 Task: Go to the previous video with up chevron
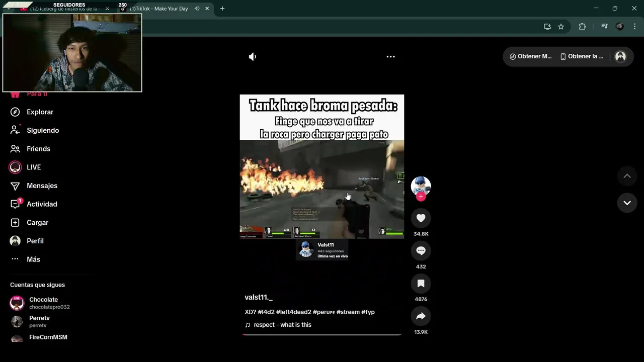click(627, 176)
